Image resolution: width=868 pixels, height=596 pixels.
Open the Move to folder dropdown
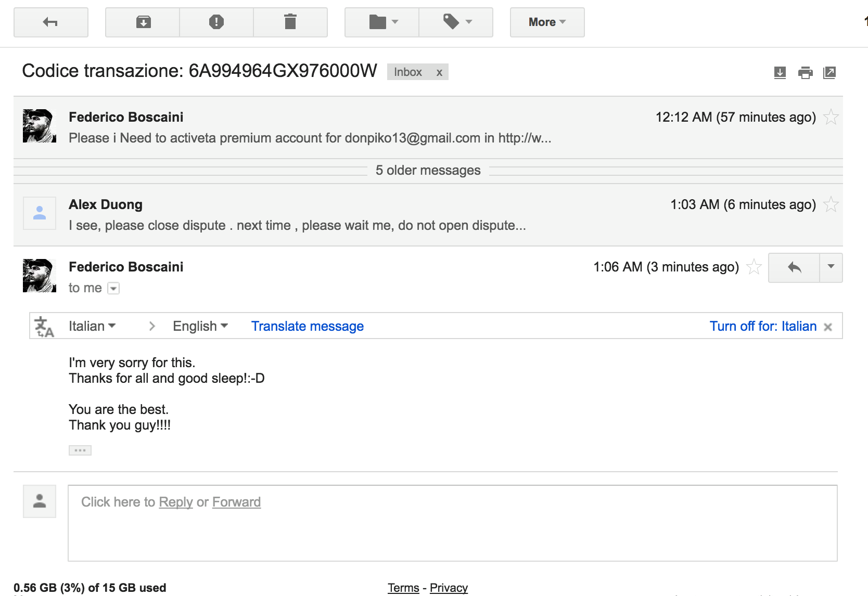pyautogui.click(x=382, y=22)
